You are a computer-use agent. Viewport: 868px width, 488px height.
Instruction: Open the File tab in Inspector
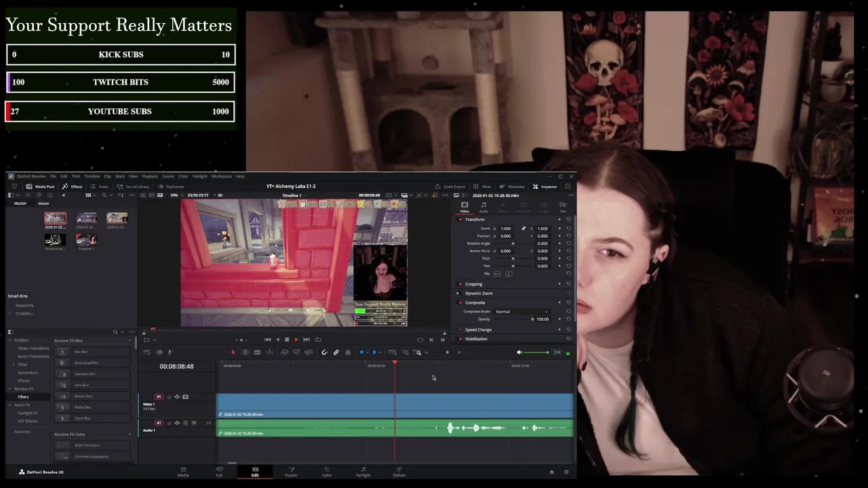[563, 207]
